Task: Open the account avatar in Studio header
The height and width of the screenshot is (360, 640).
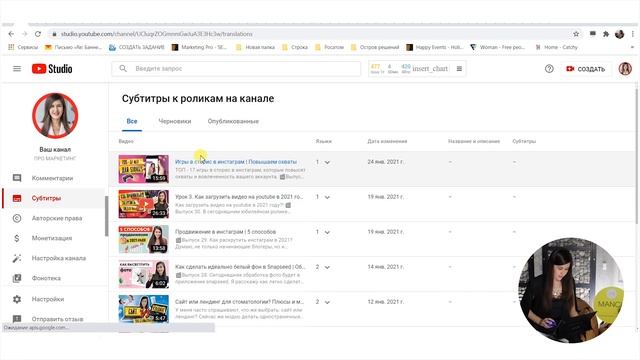Action: click(x=625, y=69)
